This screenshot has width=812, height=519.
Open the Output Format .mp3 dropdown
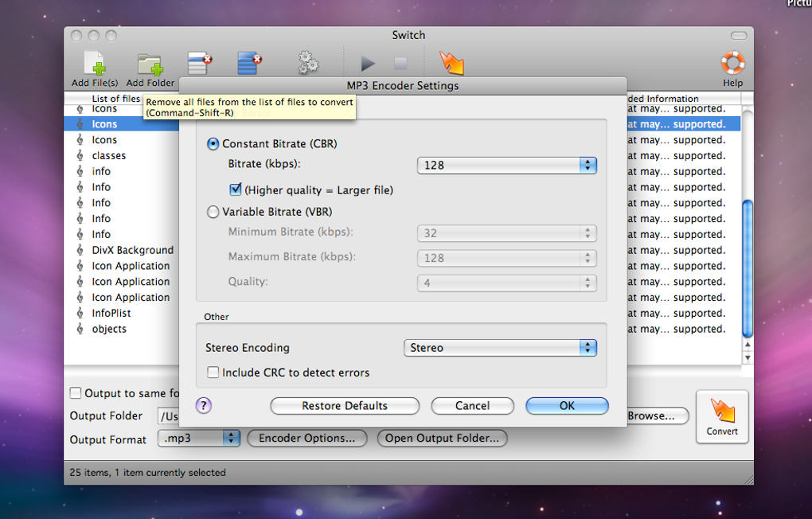pyautogui.click(x=199, y=438)
